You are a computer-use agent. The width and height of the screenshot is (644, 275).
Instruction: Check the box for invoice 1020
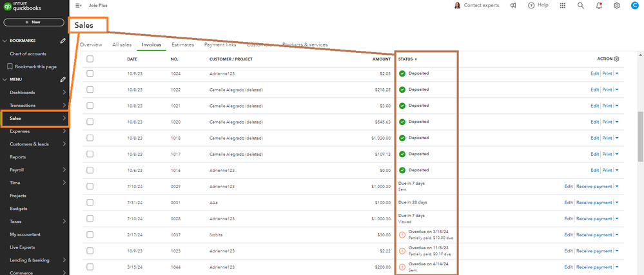(90, 122)
